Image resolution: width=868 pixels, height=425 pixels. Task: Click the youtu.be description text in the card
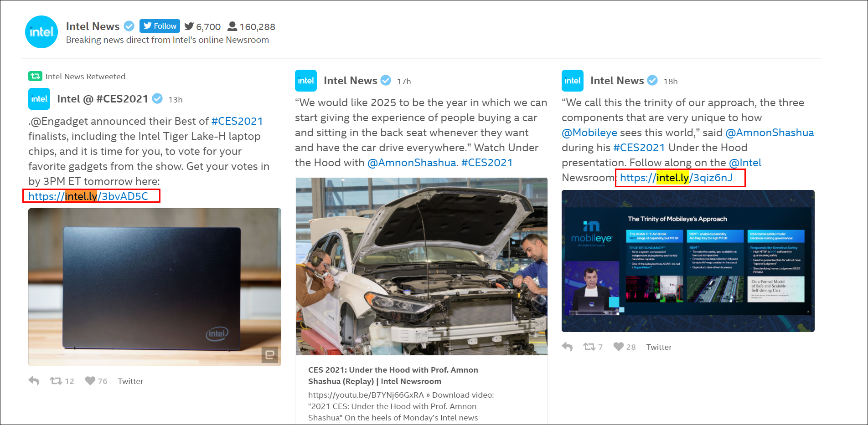(x=401, y=406)
